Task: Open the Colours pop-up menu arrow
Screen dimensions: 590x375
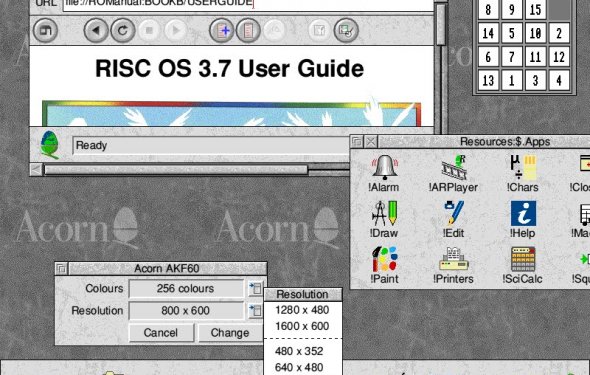Action: pos(255,288)
